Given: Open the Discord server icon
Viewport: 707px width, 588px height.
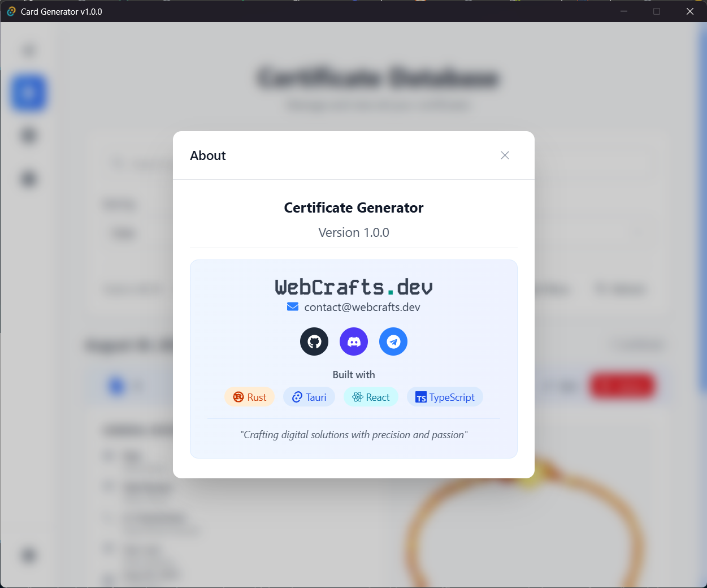Looking at the screenshot, I should click(x=353, y=341).
